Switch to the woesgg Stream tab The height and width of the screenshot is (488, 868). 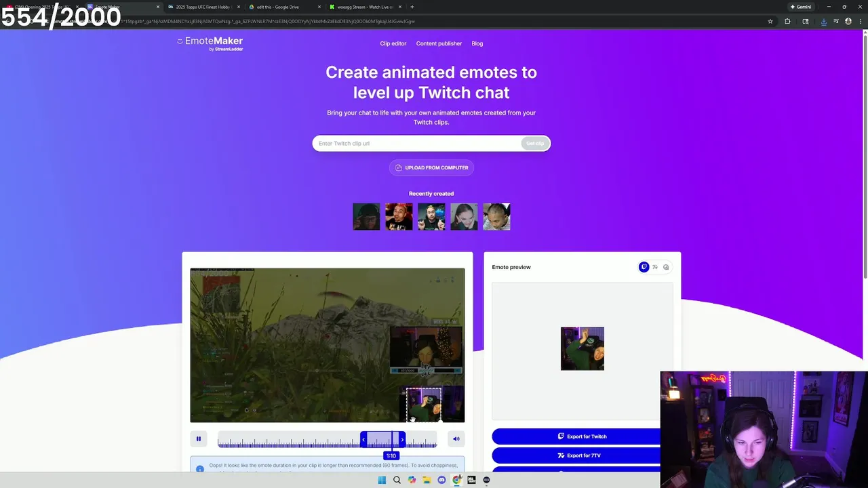pos(365,7)
